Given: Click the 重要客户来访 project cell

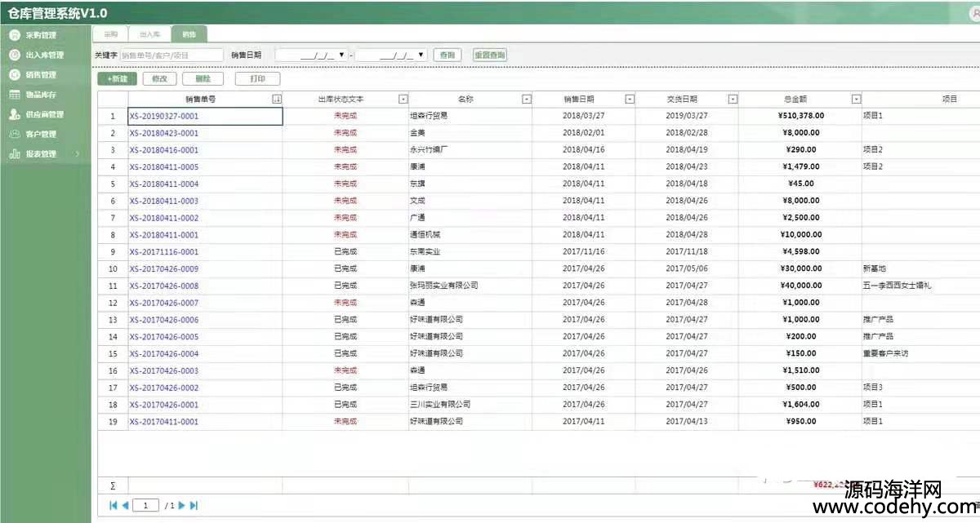Looking at the screenshot, I should point(921,353).
